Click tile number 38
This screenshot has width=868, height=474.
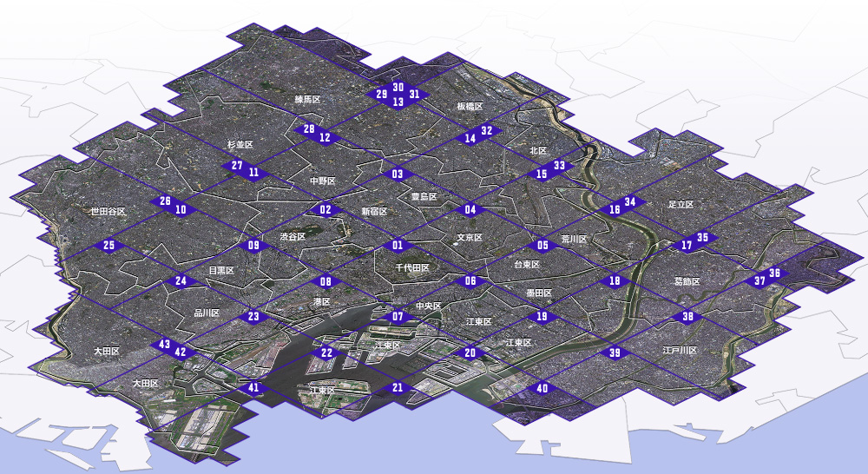(687, 317)
